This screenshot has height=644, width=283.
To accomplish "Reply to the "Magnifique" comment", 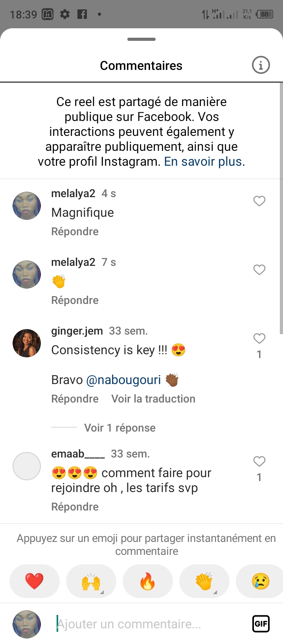I will click(75, 231).
